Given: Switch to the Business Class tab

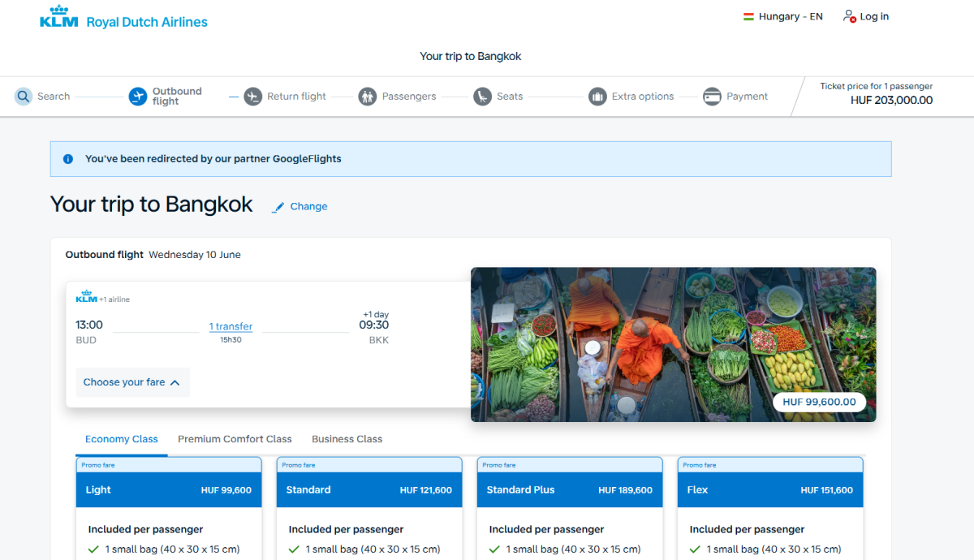Looking at the screenshot, I should [347, 439].
